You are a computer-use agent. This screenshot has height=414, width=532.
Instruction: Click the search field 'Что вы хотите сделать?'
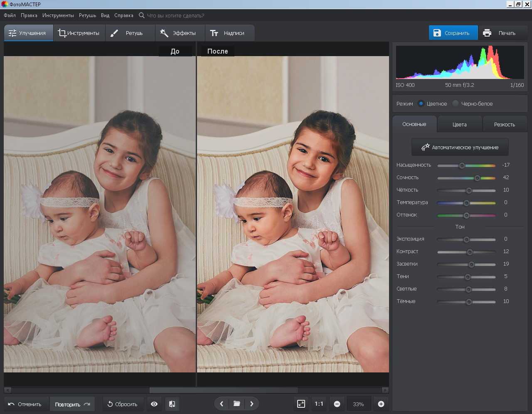(175, 15)
